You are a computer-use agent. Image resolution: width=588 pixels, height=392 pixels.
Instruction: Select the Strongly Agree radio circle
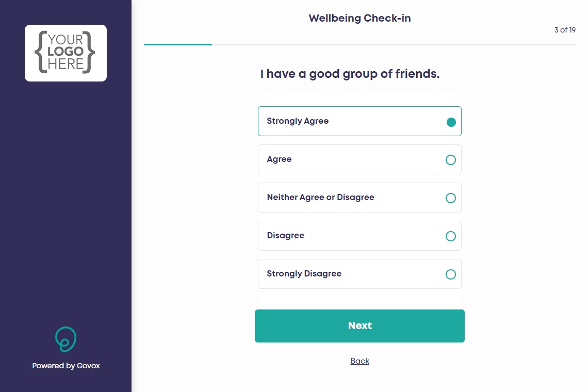coord(451,122)
